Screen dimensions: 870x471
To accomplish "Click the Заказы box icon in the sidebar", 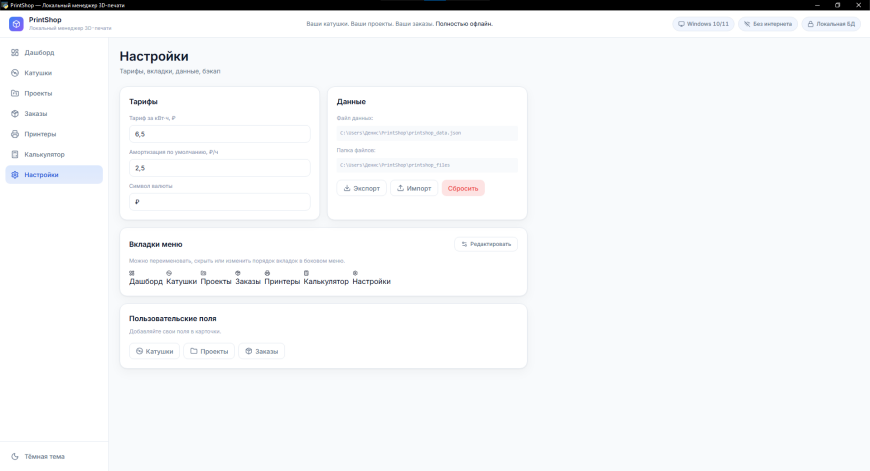I will coord(15,114).
